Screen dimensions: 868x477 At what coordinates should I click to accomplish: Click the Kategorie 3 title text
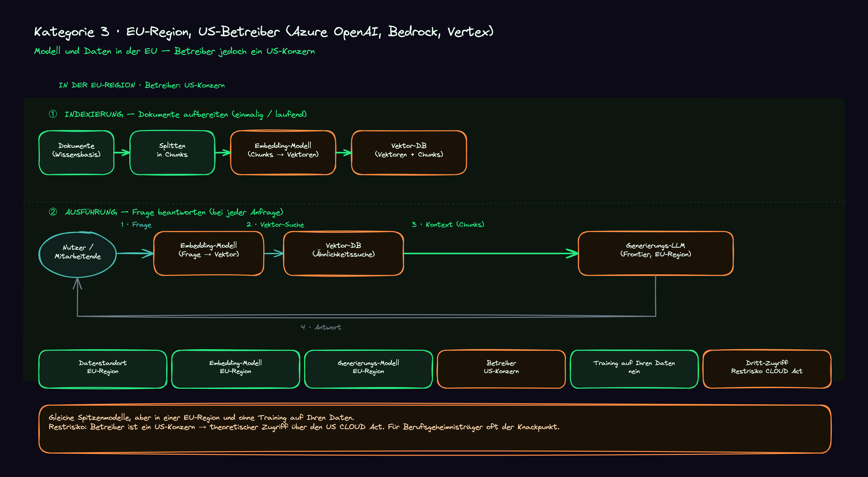(x=263, y=32)
